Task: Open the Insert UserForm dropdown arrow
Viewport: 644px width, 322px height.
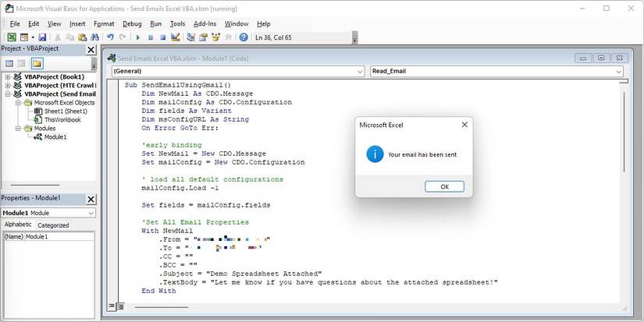Action: [33, 37]
